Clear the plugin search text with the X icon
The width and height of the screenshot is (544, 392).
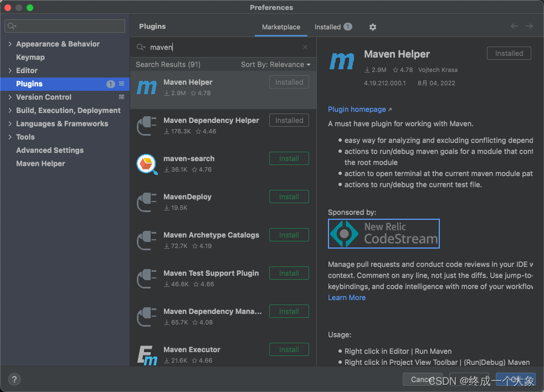tap(305, 47)
